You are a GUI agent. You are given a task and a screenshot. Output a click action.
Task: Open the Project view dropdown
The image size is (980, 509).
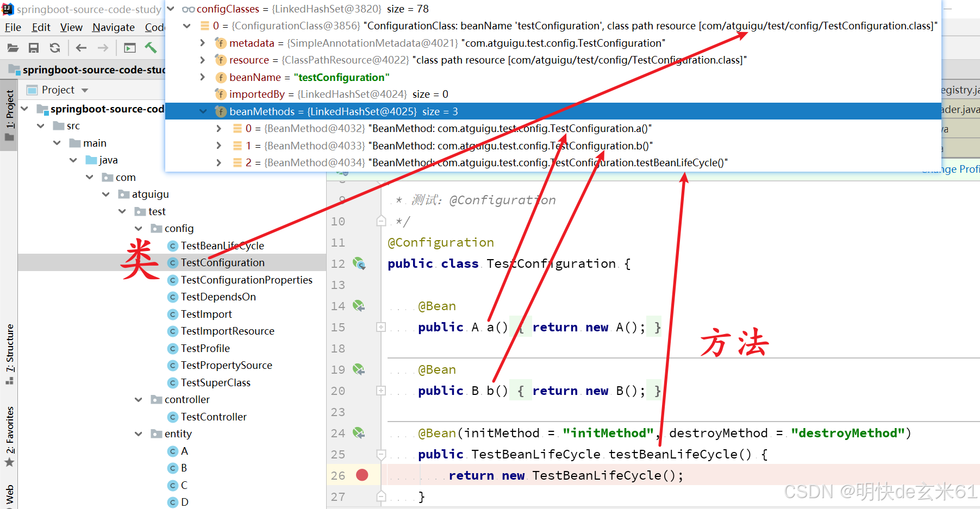(x=85, y=90)
